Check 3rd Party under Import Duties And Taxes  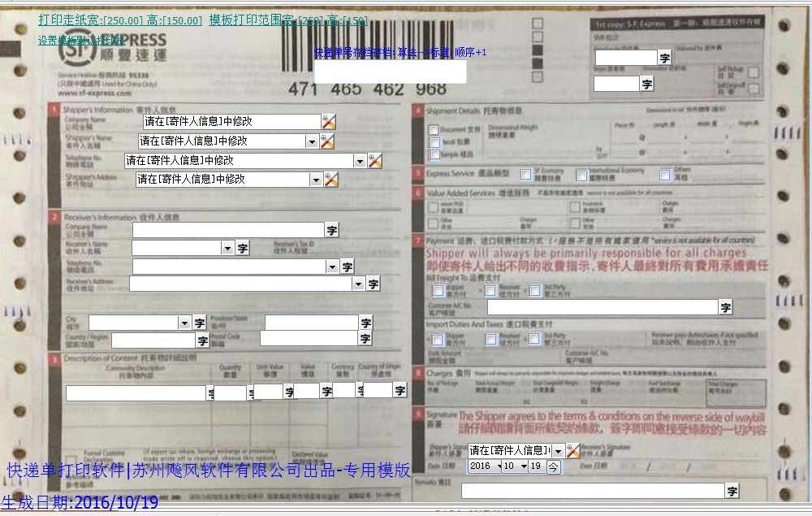[534, 338]
